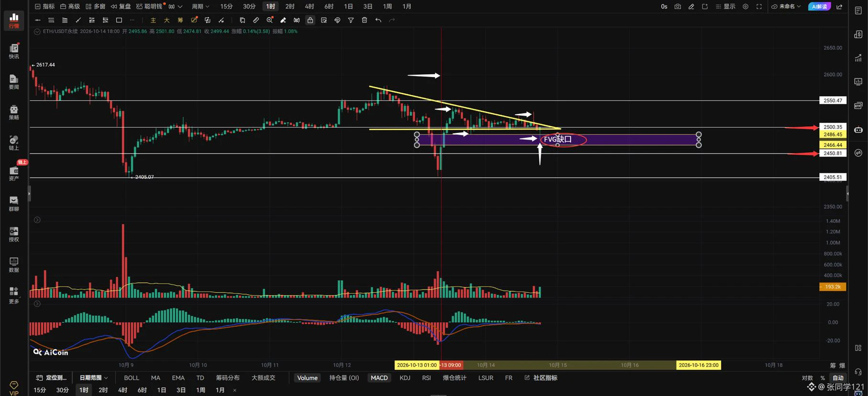Click the FVG缺口 text label on chart
Image resolution: width=868 pixels, height=396 pixels.
tap(558, 139)
